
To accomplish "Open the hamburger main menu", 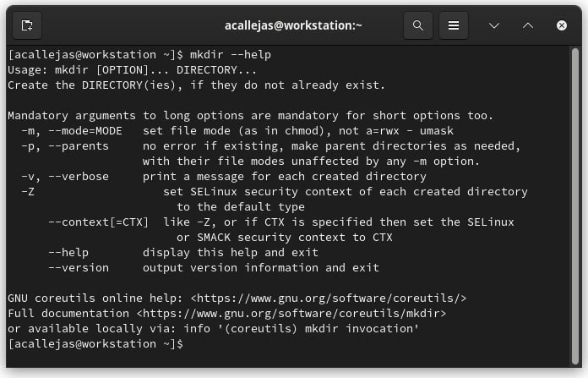I will click(x=454, y=25).
